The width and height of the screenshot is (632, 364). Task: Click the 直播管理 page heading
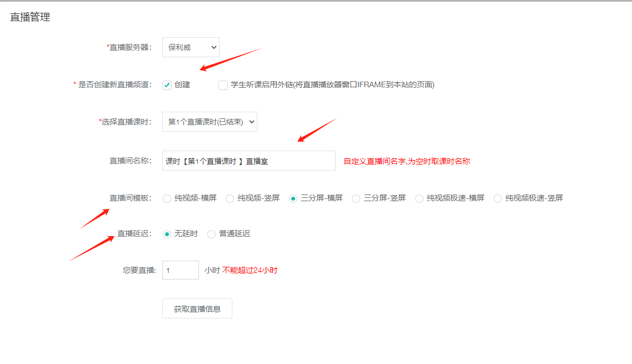tap(30, 17)
